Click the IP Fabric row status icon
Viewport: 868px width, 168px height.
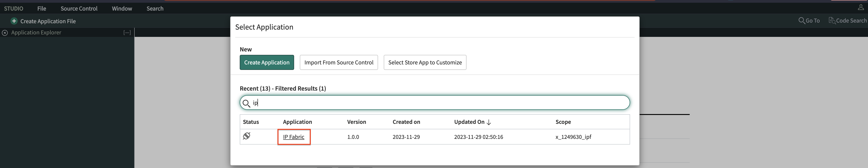click(247, 136)
